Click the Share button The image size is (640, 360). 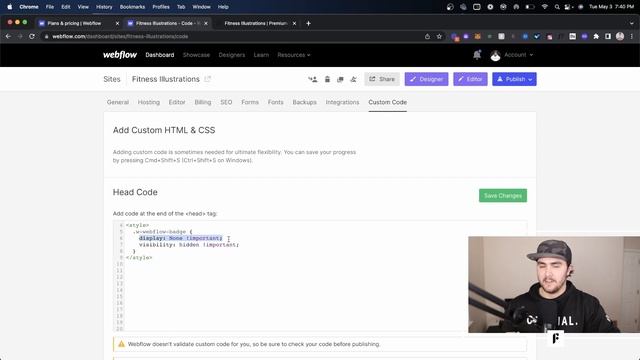(x=382, y=79)
